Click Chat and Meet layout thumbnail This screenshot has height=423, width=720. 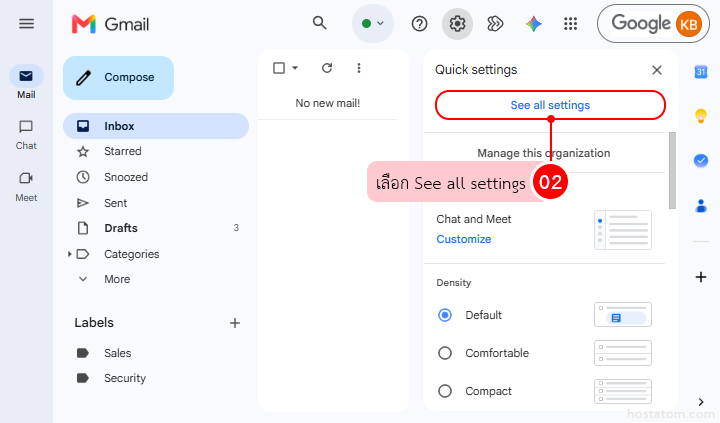[623, 230]
